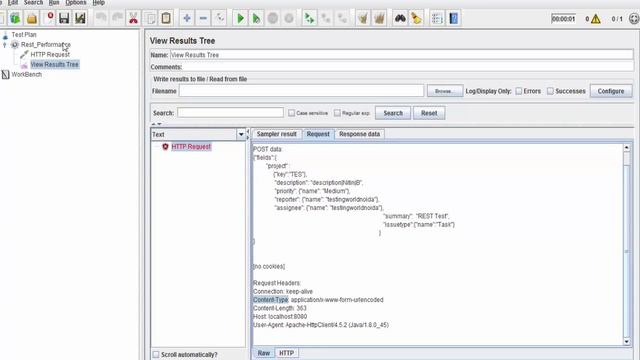Switch to Raw bottom tab
This screenshot has width=640, height=360.
point(264,353)
